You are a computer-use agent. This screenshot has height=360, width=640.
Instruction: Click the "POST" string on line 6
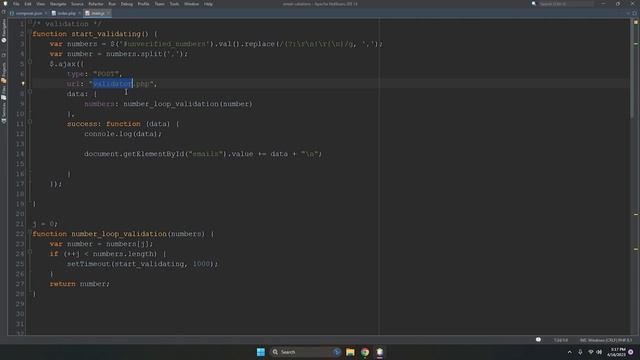tap(107, 74)
